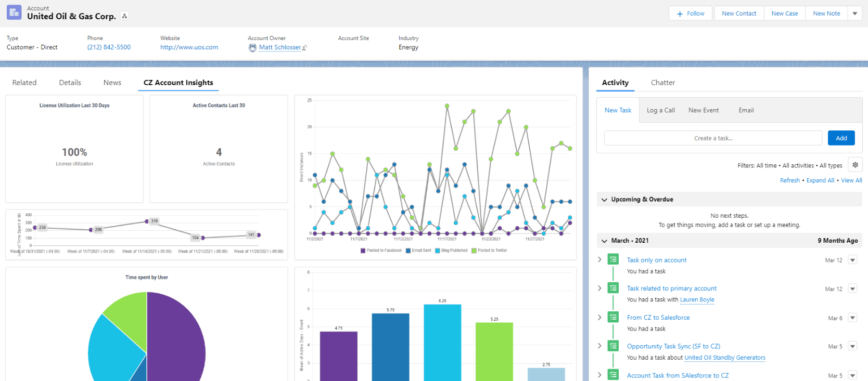Screen dimensions: 868x381
Task: Expand Account Task from SAlesforce to CZ details
Action: (599, 375)
